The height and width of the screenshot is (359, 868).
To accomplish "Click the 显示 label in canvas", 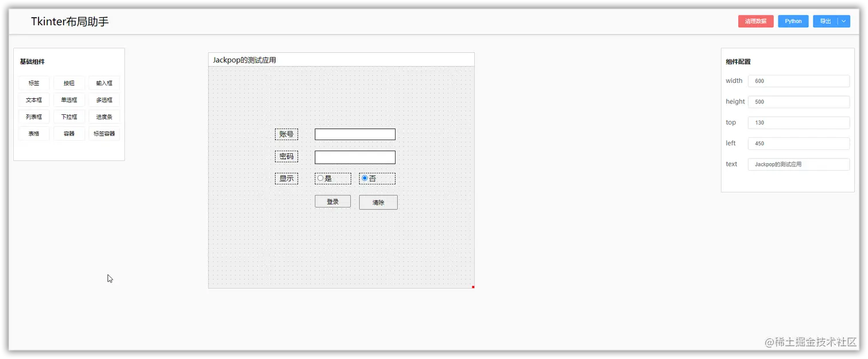I will pyautogui.click(x=286, y=179).
